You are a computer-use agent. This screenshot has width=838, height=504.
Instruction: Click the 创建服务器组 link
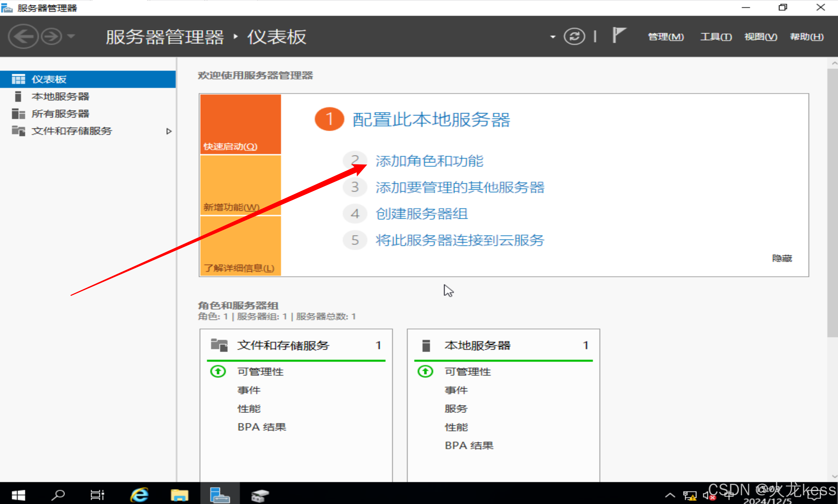tap(421, 214)
